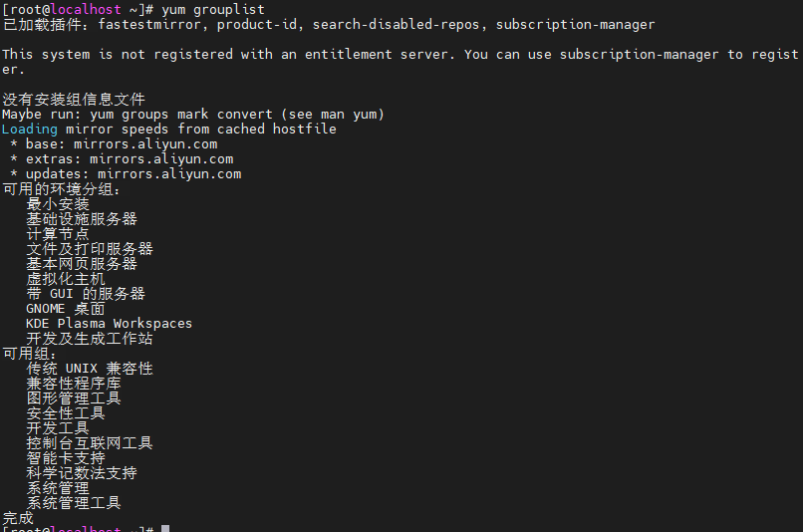Click the base mirror mirrors.aliyun.com entry

144,144
